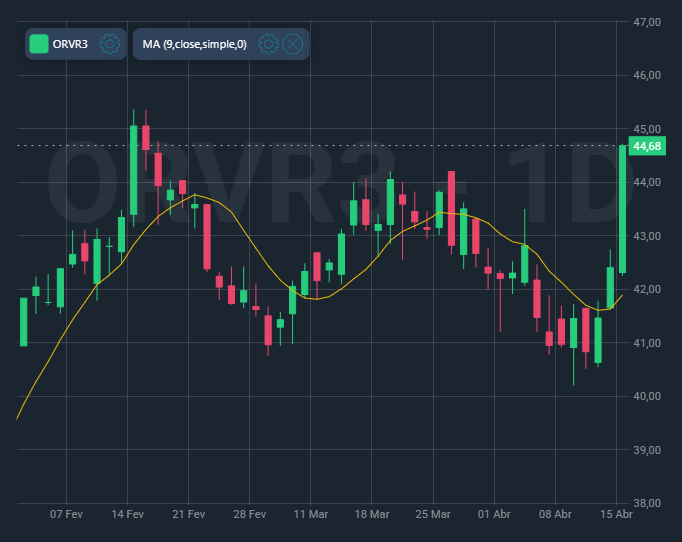Select the 11 Mar date label
This screenshot has width=682, height=542.
click(x=311, y=514)
